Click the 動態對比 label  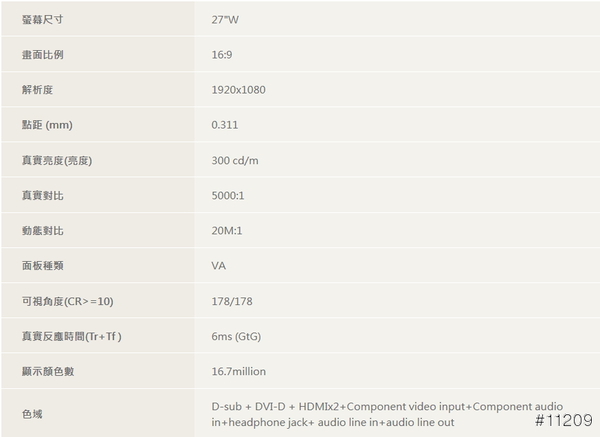pos(41,231)
